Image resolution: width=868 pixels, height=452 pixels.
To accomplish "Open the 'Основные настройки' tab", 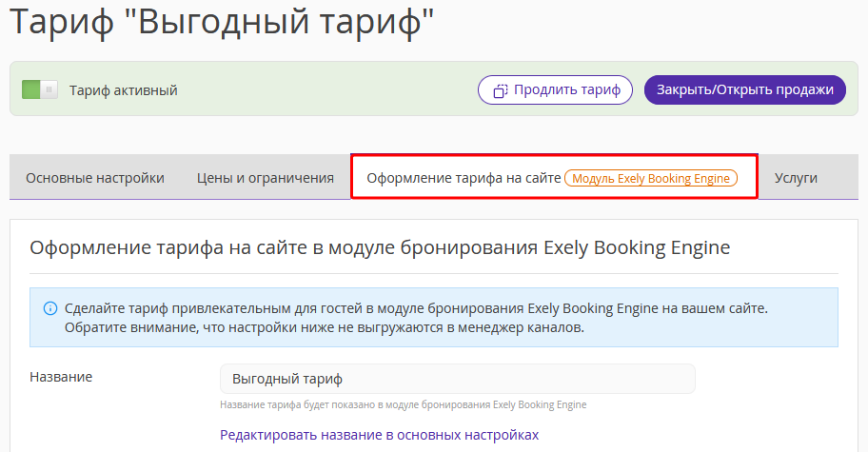I will click(95, 178).
